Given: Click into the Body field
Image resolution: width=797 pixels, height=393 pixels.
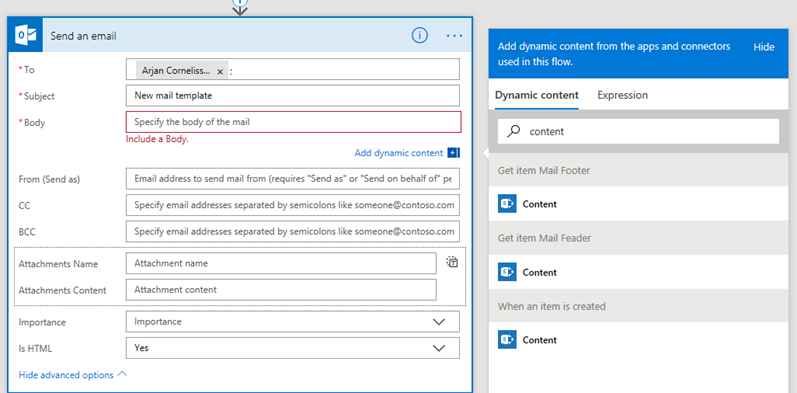Looking at the screenshot, I should pyautogui.click(x=294, y=122).
